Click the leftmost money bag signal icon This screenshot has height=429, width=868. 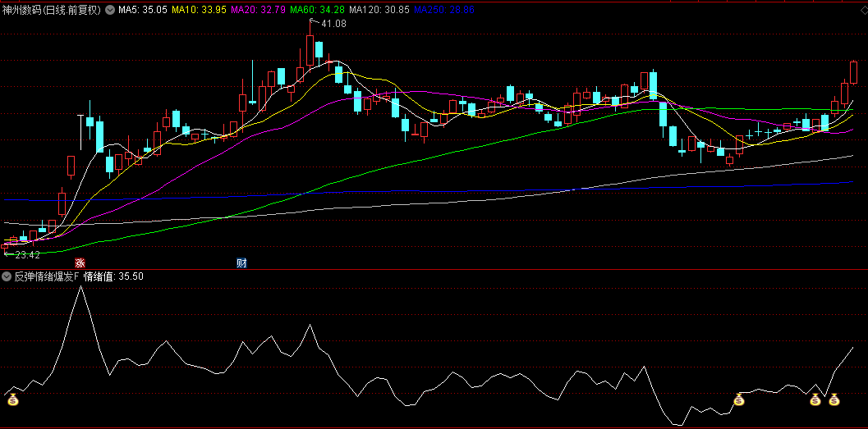tap(13, 399)
